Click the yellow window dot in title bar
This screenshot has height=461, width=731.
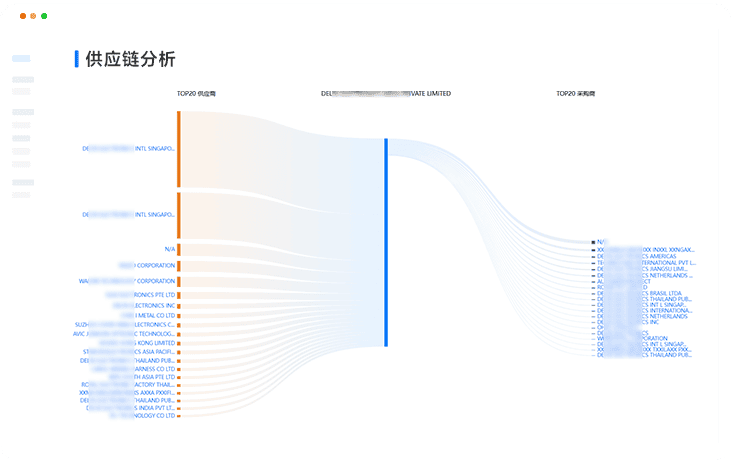pyautogui.click(x=33, y=17)
